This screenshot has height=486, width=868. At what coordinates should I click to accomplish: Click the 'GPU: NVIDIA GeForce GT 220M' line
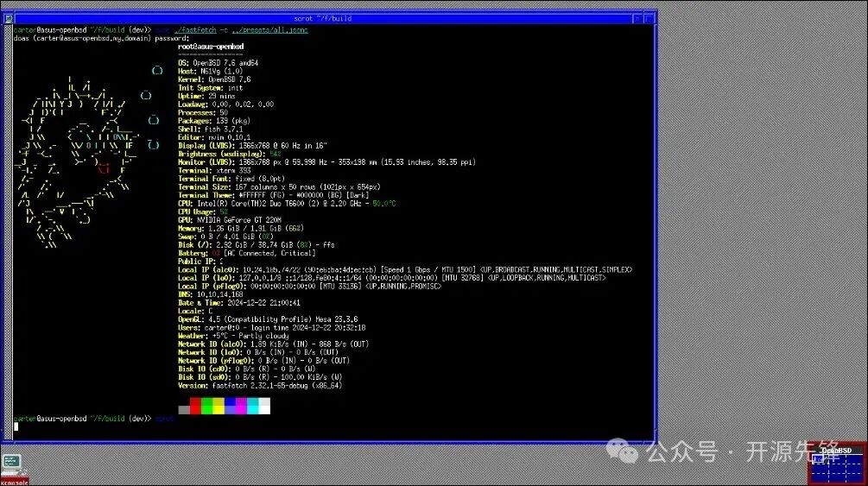pyautogui.click(x=230, y=220)
